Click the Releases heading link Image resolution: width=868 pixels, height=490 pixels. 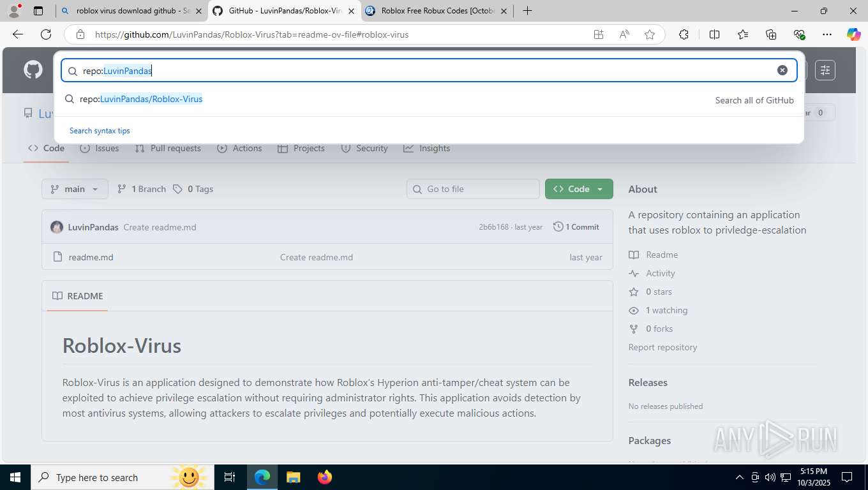pos(648,382)
